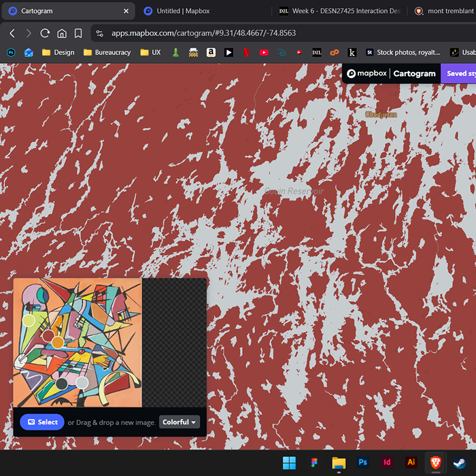Open the Amazon bookmark
The width and height of the screenshot is (476, 476).
tap(211, 52)
